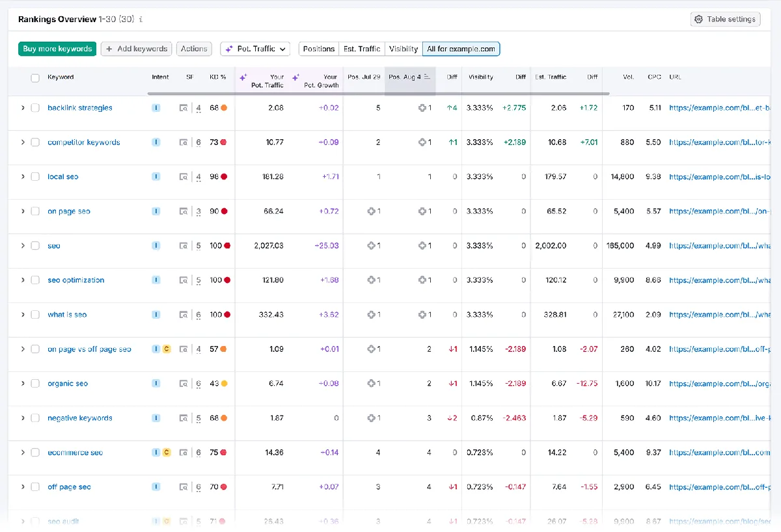This screenshot has width=781, height=532.
Task: Open the Pot. Traffic dropdown
Action: pyautogui.click(x=255, y=49)
